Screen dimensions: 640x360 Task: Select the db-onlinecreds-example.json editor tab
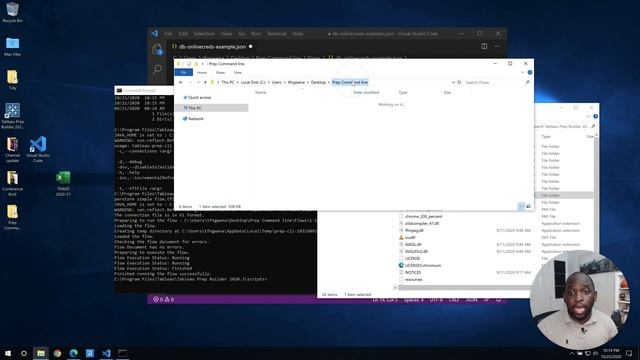coord(212,47)
